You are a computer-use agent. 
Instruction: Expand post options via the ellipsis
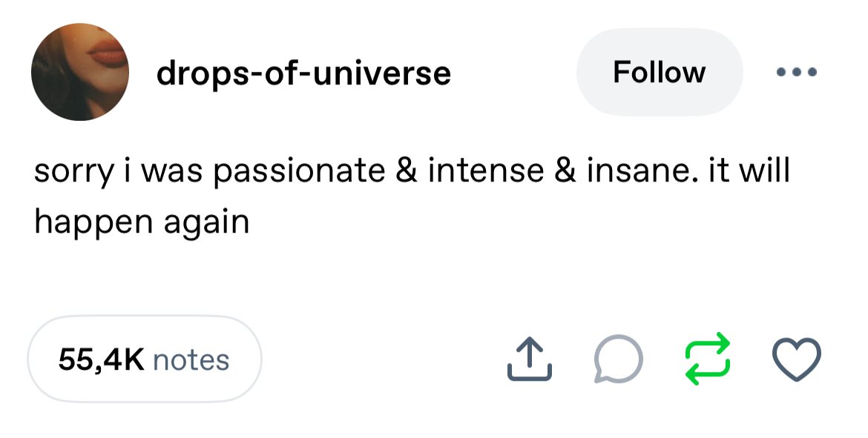coord(796,73)
